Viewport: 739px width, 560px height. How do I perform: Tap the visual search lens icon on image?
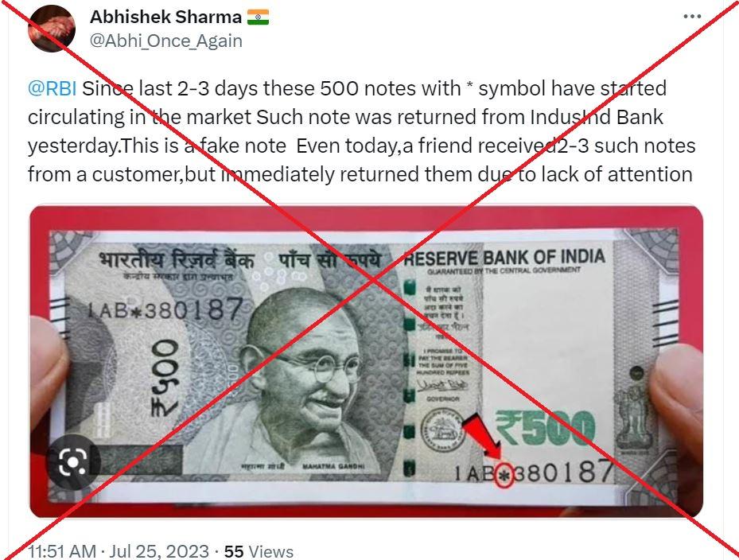[x=73, y=462]
